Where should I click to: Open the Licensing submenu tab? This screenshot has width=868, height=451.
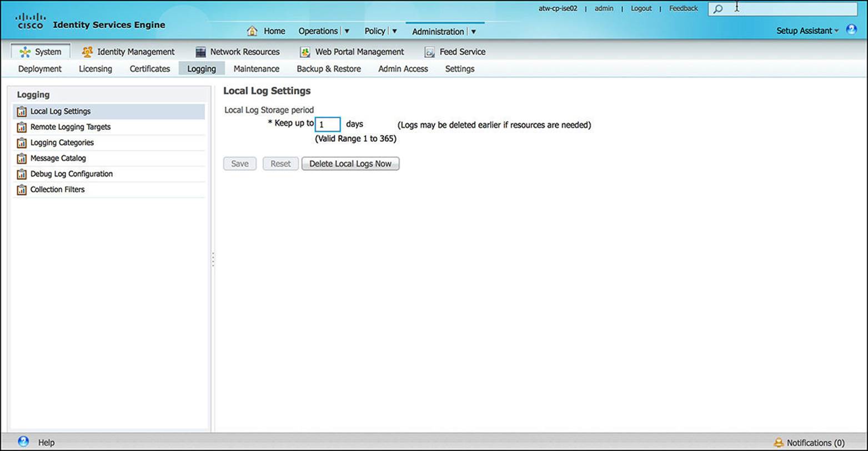click(96, 69)
